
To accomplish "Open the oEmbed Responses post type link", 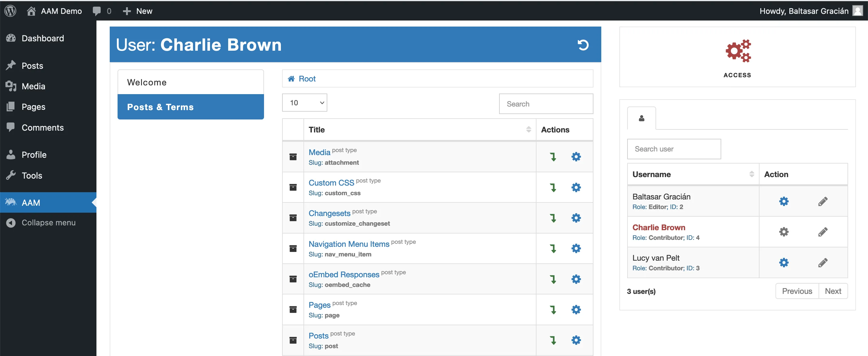I will coord(344,275).
